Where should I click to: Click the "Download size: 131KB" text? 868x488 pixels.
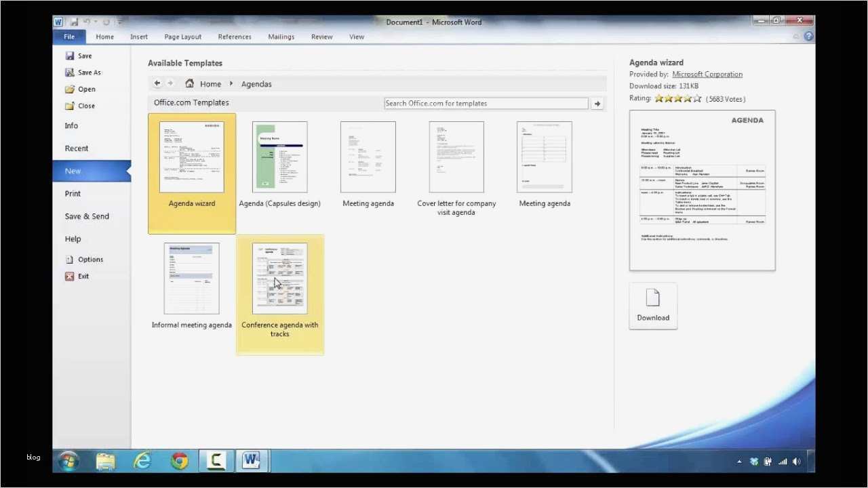(x=664, y=86)
